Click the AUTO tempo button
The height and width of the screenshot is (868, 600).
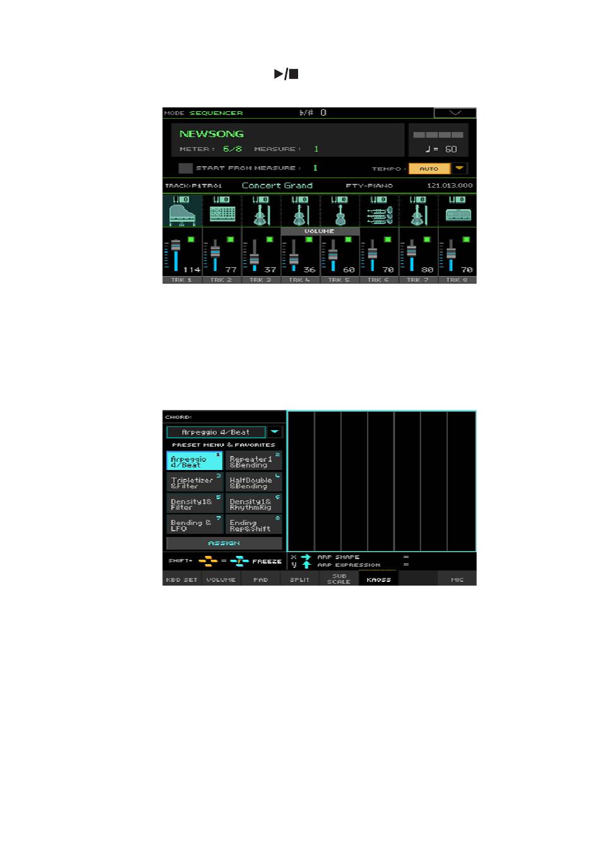(429, 169)
